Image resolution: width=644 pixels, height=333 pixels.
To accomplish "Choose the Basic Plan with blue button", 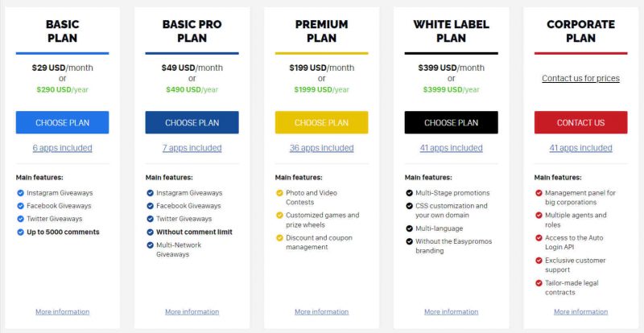I will [63, 122].
